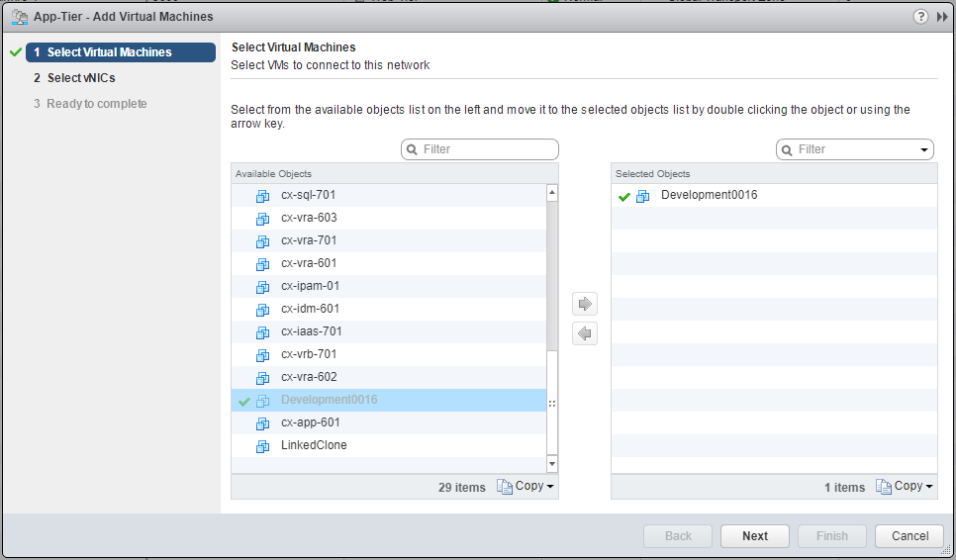Go to step 1 Select Virtual Machines
The width and height of the screenshot is (956, 560).
pyautogui.click(x=109, y=52)
